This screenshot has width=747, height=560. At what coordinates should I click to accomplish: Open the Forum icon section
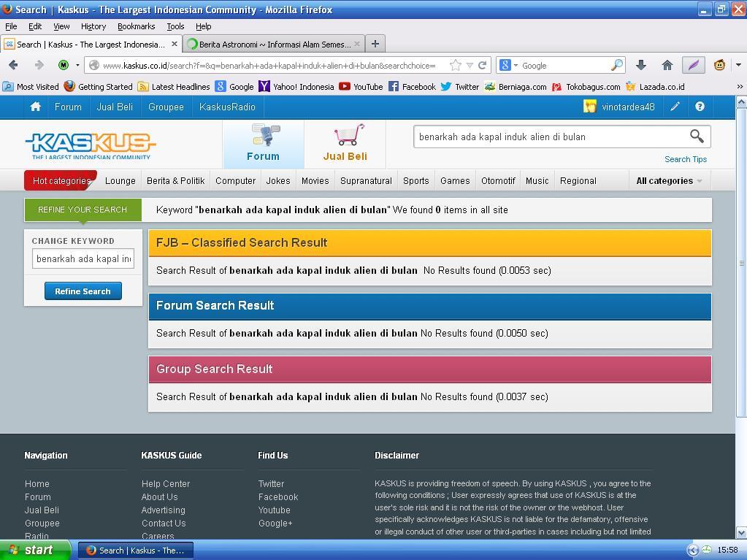tap(264, 143)
